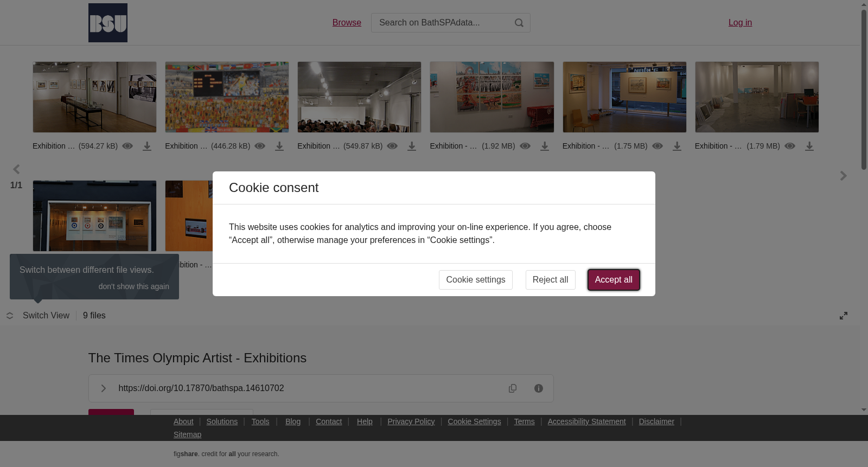Open Solutions footer link
The width and height of the screenshot is (868, 467).
click(222, 421)
